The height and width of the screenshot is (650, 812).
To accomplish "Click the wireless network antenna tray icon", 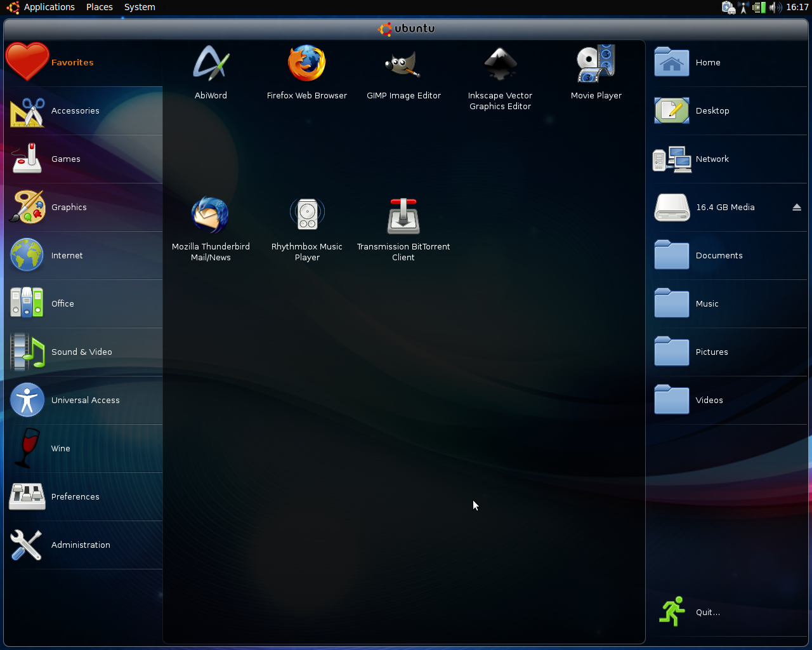I will pos(743,8).
